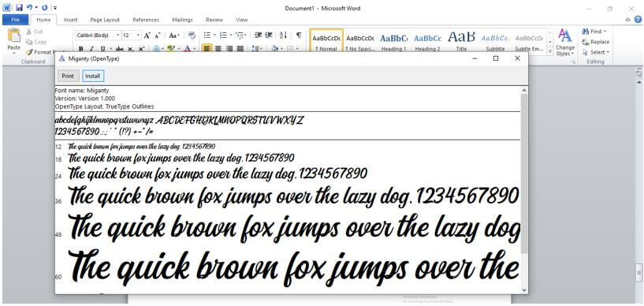The height and width of the screenshot is (306, 644).
Task: Toggle Show/Hide paragraph marks
Action: (299, 35)
